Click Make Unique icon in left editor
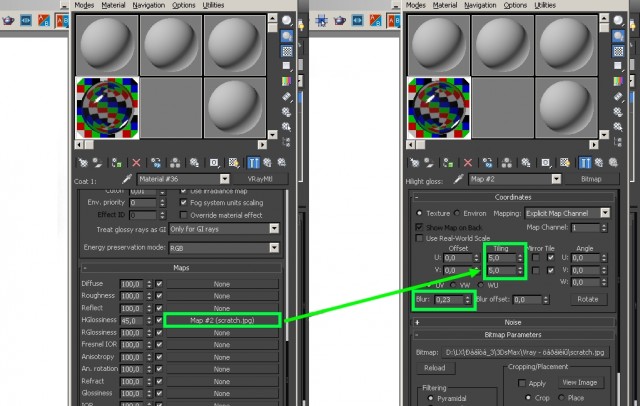Screen dimensions: 640x406 (175, 163)
